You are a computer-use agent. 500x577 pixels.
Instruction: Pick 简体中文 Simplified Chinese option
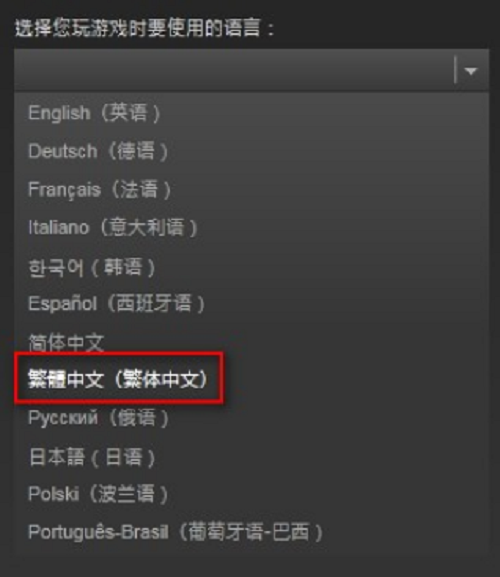pyautogui.click(x=251, y=342)
